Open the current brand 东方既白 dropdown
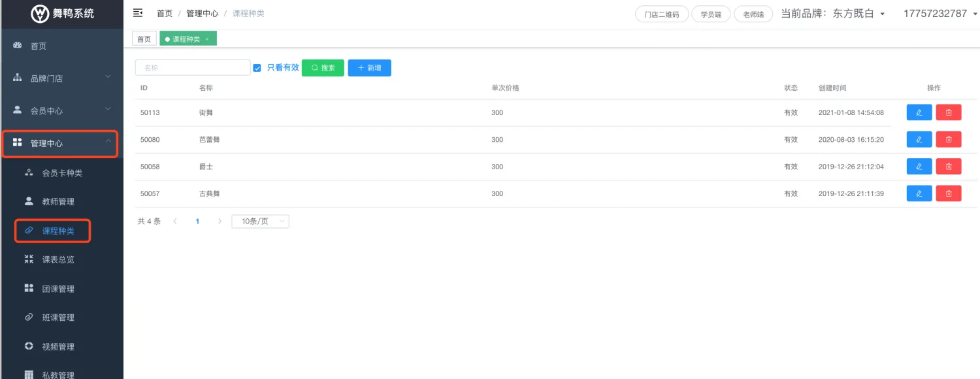The height and width of the screenshot is (379, 980). [x=834, y=14]
